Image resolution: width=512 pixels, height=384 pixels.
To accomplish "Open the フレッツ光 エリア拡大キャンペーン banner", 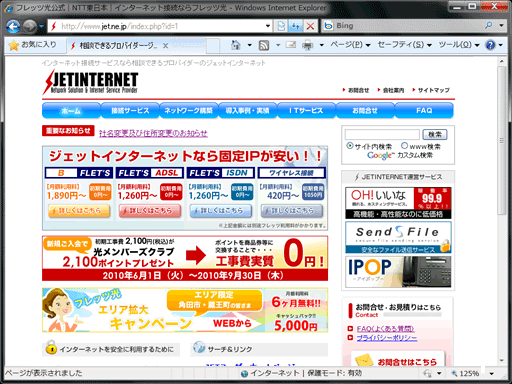I will [185, 310].
